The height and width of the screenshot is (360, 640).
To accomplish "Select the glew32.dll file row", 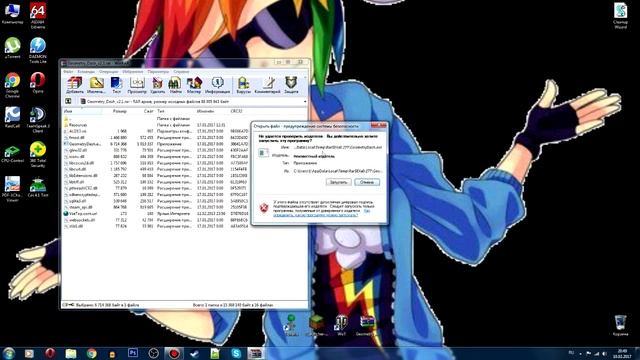I will coord(156,150).
